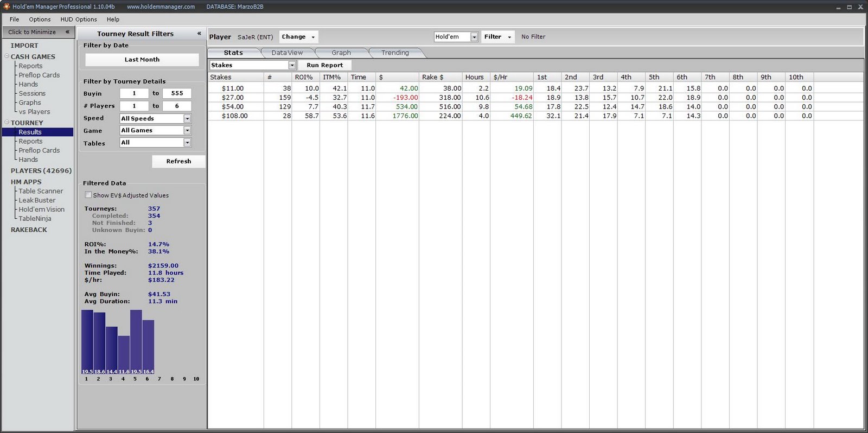The height and width of the screenshot is (433, 868).
Task: Sort table by Hours column header
Action: (476, 77)
